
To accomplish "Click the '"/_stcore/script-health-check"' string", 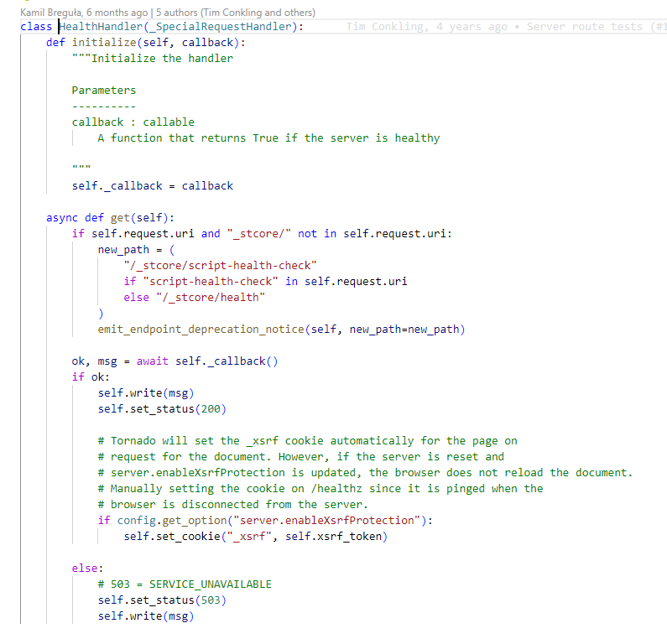I will 220,266.
